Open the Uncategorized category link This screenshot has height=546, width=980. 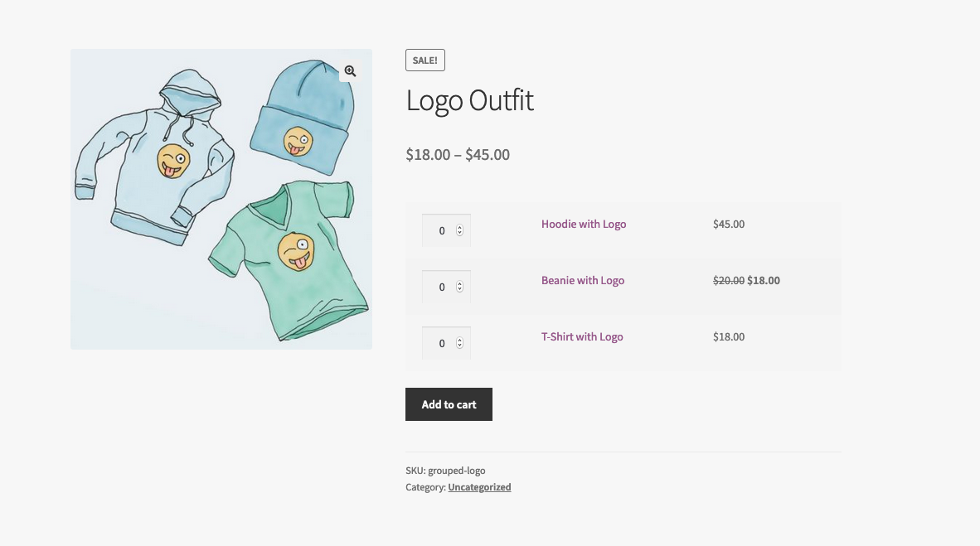tap(479, 487)
